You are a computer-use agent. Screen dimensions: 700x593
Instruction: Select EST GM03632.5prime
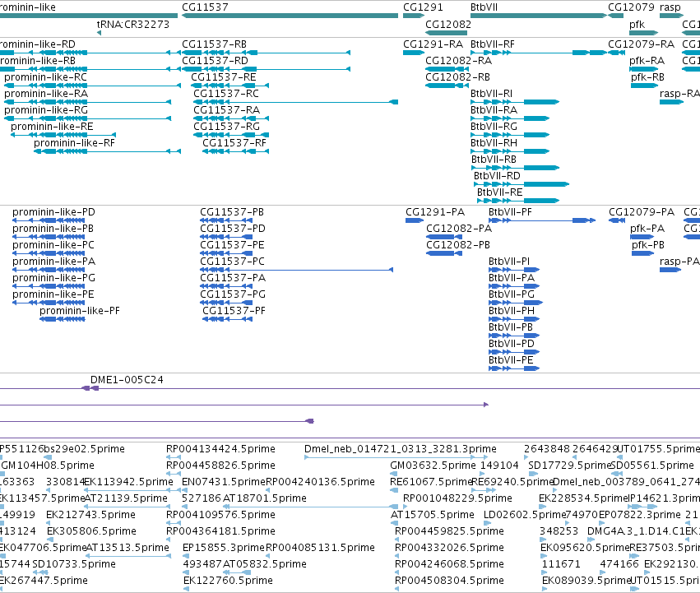click(433, 466)
